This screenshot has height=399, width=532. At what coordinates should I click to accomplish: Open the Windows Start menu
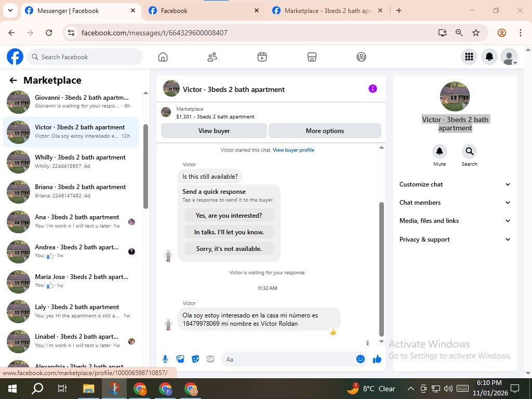tap(12, 389)
